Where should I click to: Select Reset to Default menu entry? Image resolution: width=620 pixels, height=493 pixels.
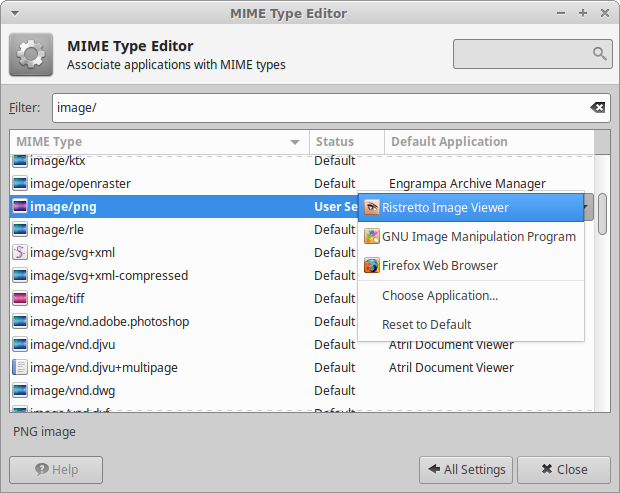(427, 325)
